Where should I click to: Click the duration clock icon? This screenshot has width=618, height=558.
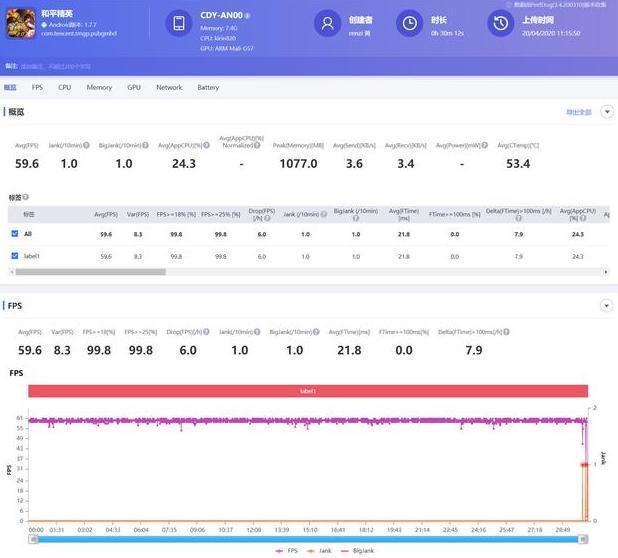tap(409, 23)
